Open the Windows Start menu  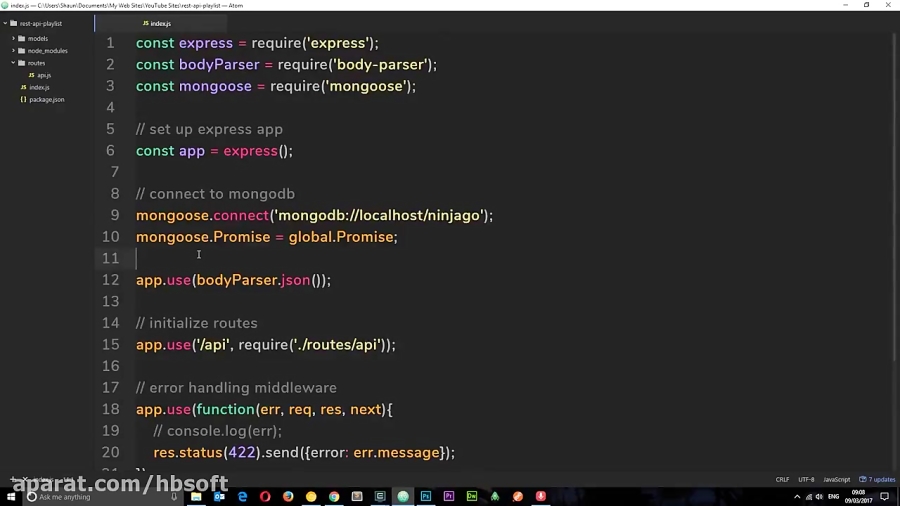(x=11, y=497)
